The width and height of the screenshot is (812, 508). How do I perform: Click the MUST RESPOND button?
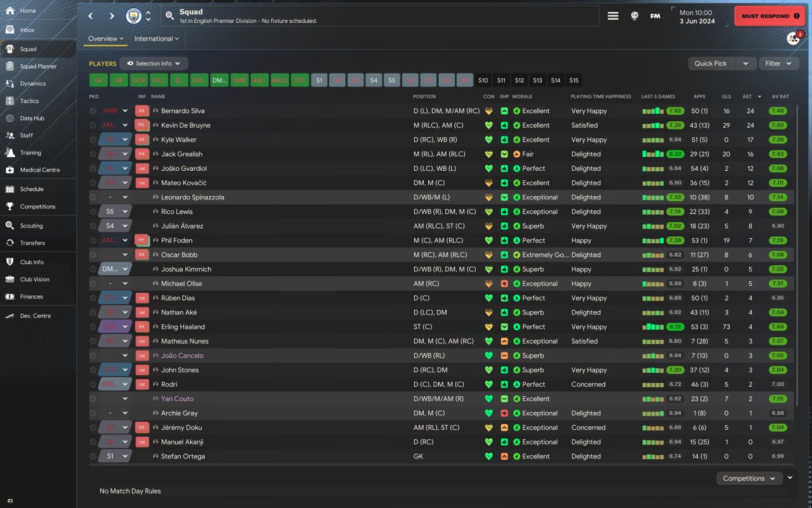[770, 16]
